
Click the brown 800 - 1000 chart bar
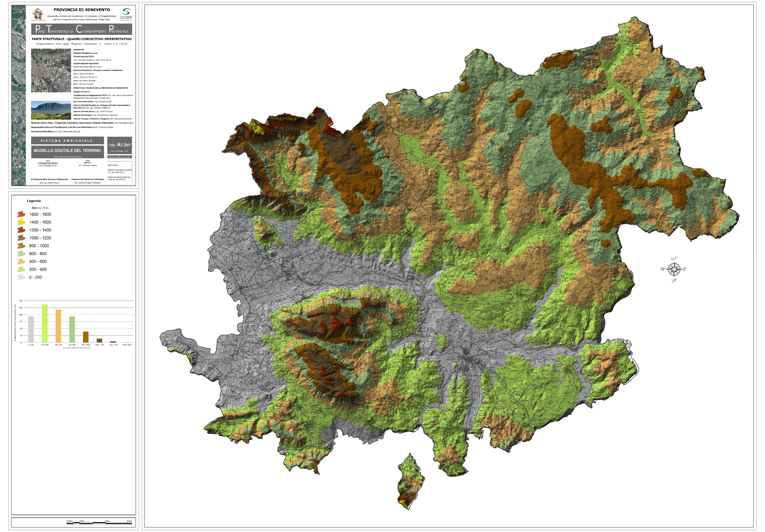tap(86, 337)
